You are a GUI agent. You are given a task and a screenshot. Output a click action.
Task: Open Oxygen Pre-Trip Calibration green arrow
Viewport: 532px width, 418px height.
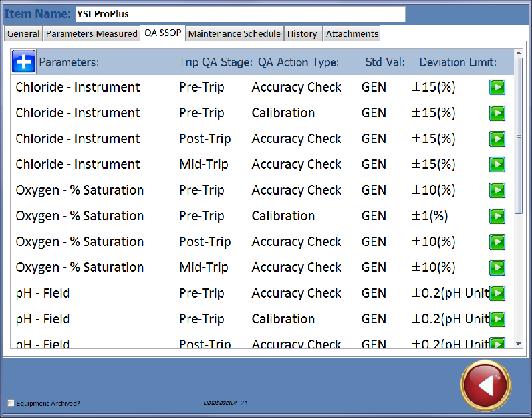497,216
